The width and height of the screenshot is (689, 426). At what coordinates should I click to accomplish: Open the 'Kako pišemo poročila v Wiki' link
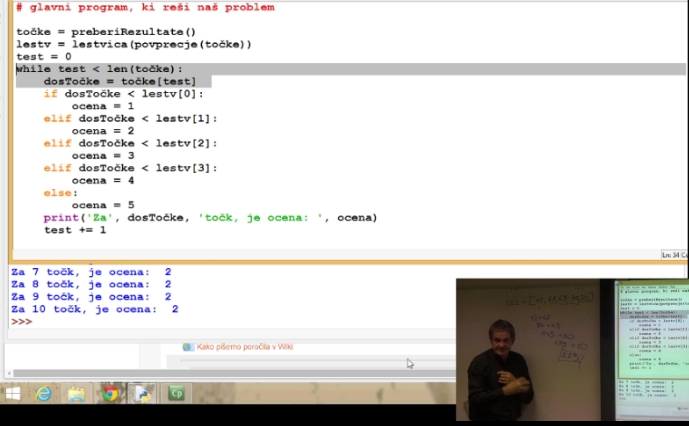click(x=244, y=347)
